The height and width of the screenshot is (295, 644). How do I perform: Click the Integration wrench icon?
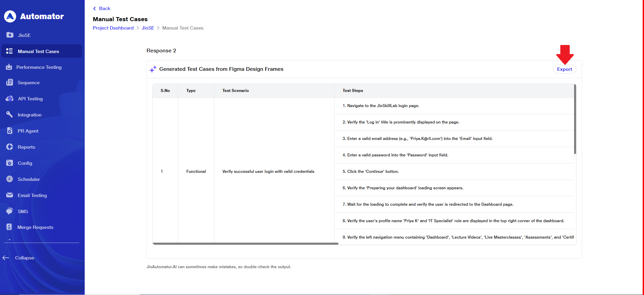coord(9,114)
